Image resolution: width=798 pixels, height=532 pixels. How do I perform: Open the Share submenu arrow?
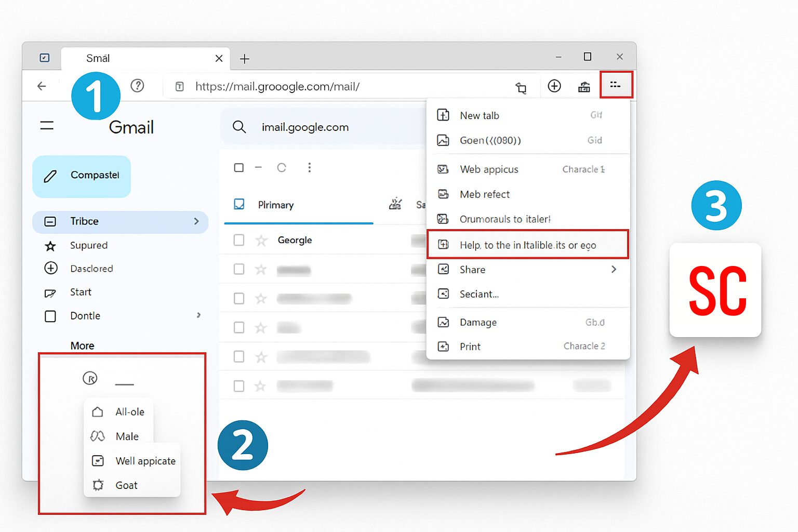[x=614, y=269]
